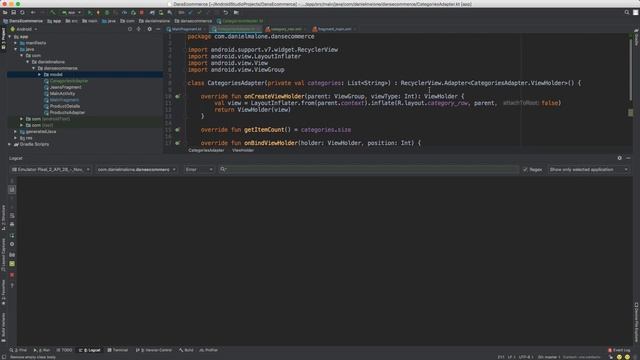
Task: Open the com.danielmalone process dropdown
Action: point(136,169)
